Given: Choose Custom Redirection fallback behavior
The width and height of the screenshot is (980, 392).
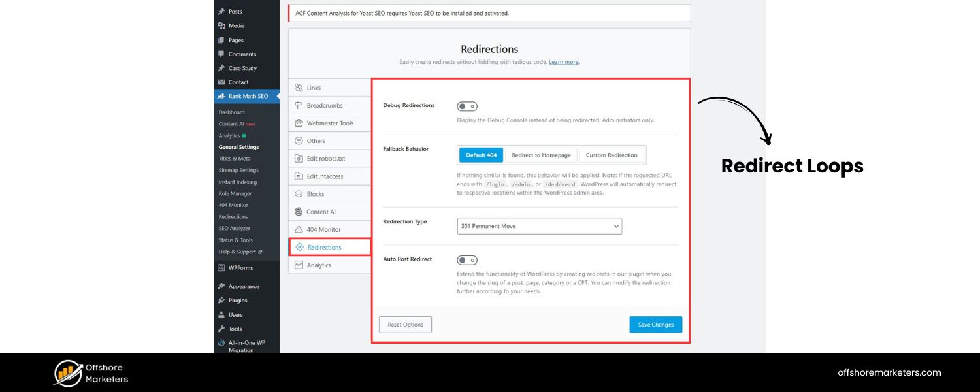Looking at the screenshot, I should pos(612,155).
